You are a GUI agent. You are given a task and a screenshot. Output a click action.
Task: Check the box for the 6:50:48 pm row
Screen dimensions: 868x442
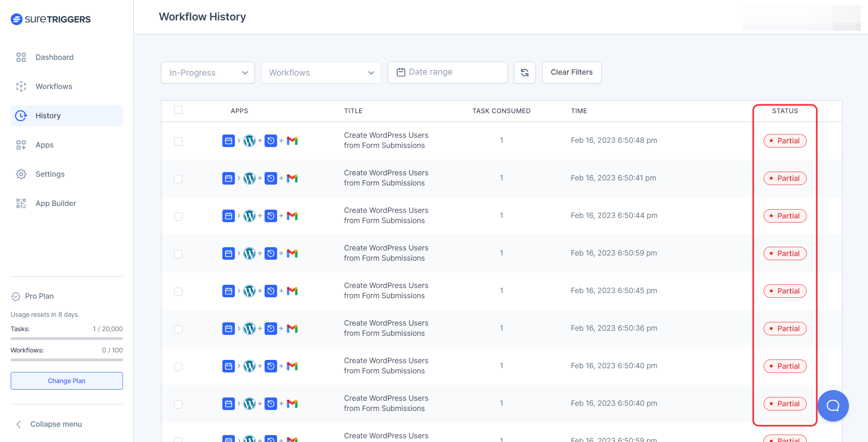(178, 141)
